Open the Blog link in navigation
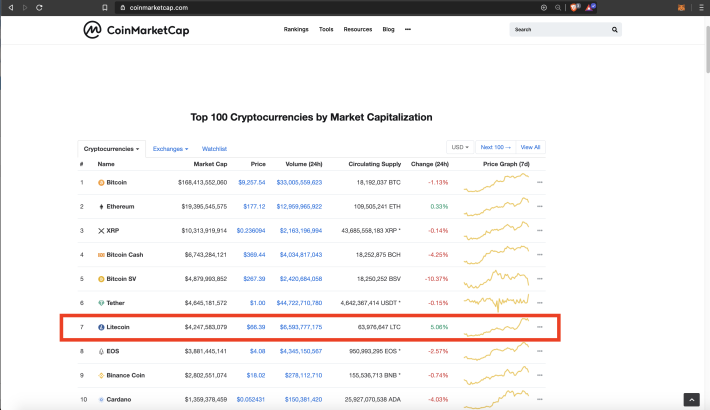This screenshot has width=710, height=410. click(389, 29)
